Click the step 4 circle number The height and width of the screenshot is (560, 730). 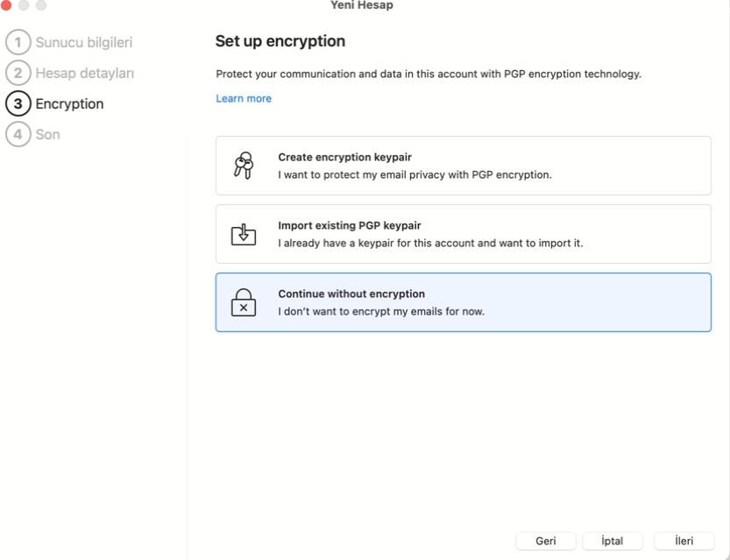18,135
